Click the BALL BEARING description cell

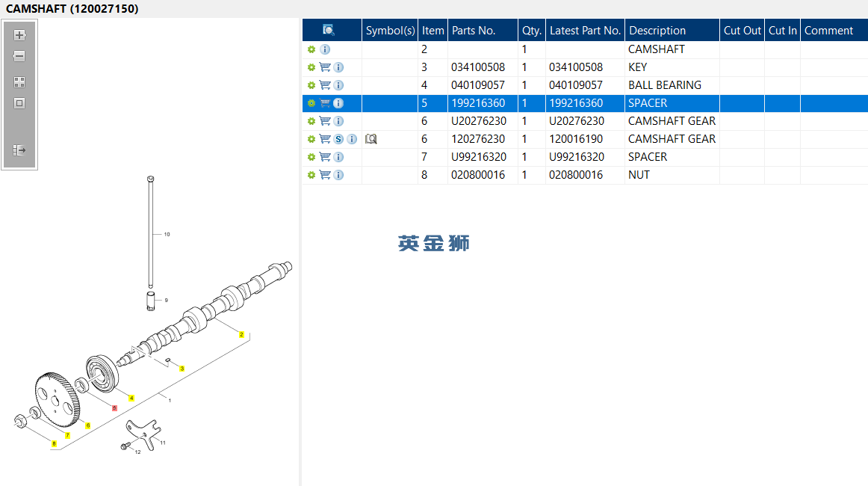(672, 85)
